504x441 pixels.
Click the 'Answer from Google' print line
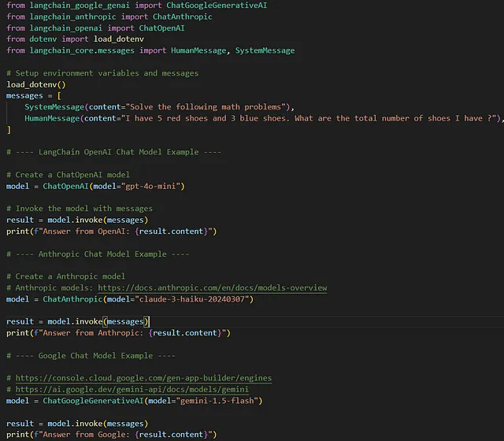pos(112,435)
